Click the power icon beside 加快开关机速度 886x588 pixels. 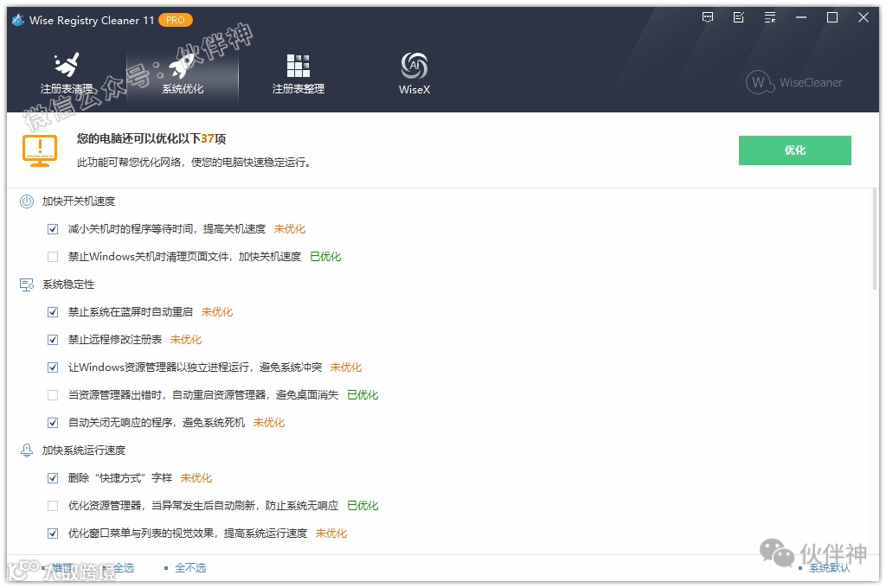tap(27, 201)
